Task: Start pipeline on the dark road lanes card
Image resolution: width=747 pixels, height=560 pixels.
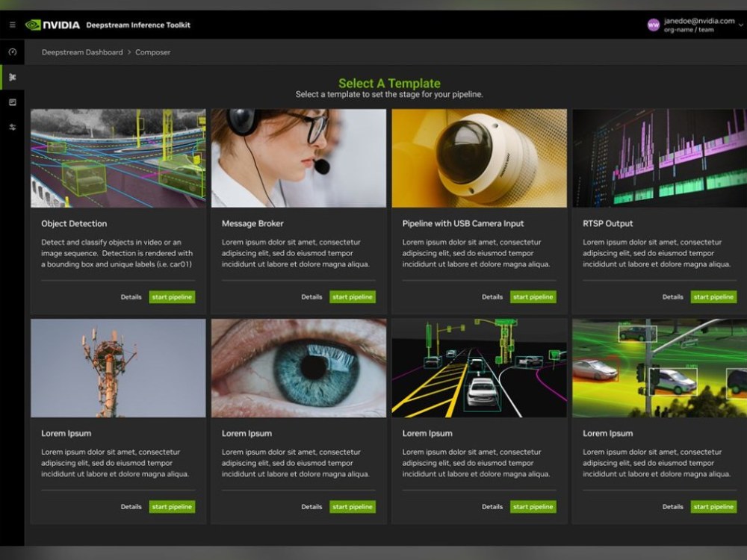Action: tap(533, 507)
